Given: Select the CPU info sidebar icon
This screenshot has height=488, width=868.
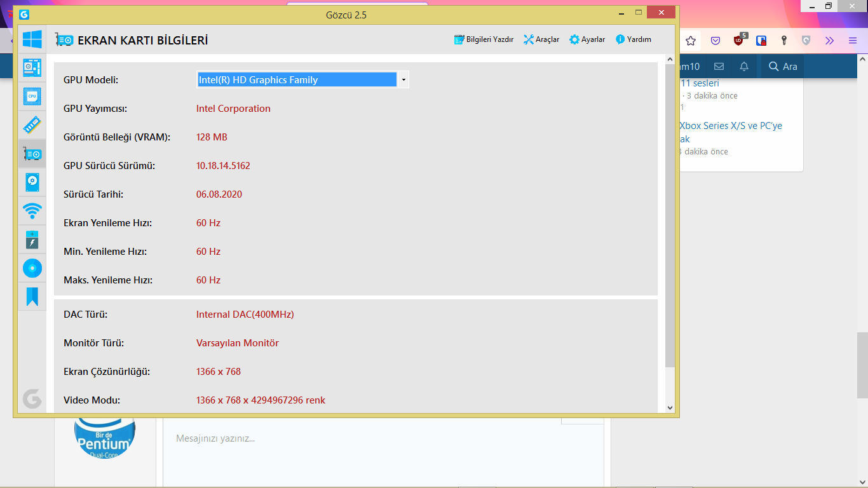Looking at the screenshot, I should tap(32, 97).
